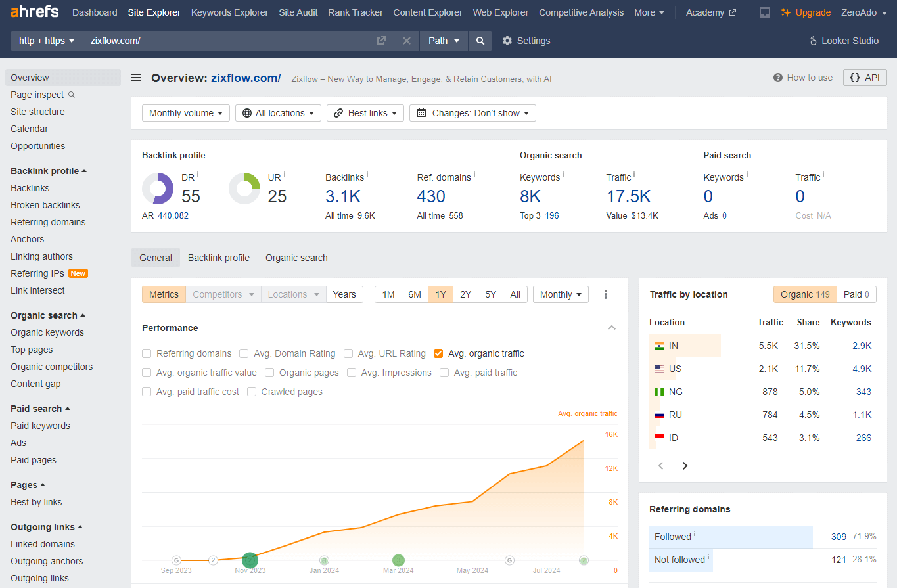Click the UR donut chart
The width and height of the screenshot is (897, 588).
pos(244,189)
